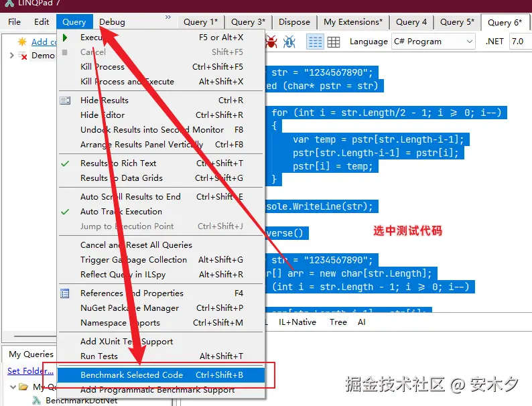Click the 'var temp' code line
The image size is (532, 406).
point(379,139)
